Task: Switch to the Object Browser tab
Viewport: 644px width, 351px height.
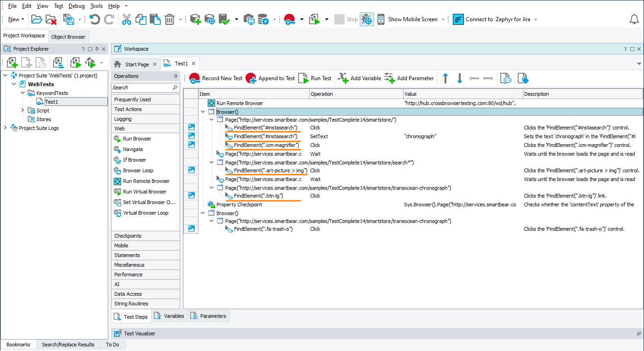Action: [x=69, y=36]
